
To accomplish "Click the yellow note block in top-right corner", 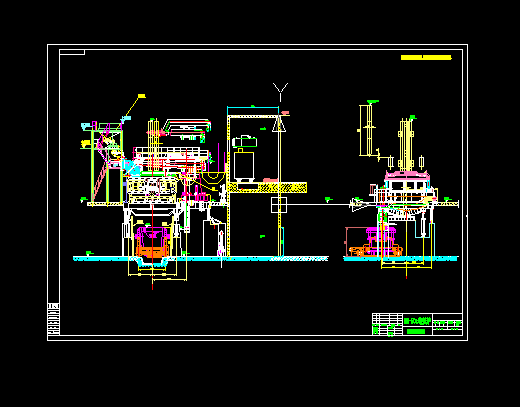I will 426,57.
